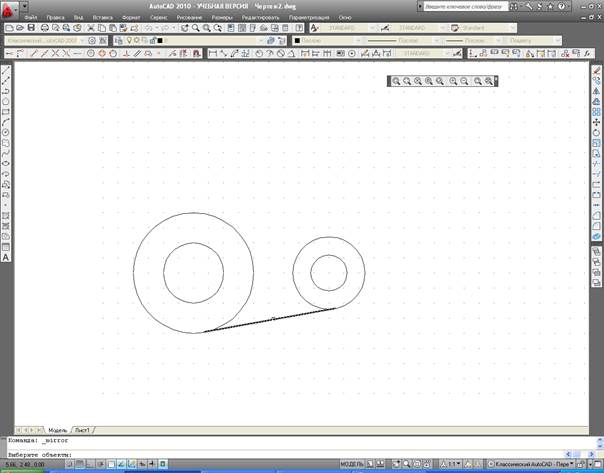Select the Array modify tool
Viewport: 604px width, 473px height.
click(596, 112)
